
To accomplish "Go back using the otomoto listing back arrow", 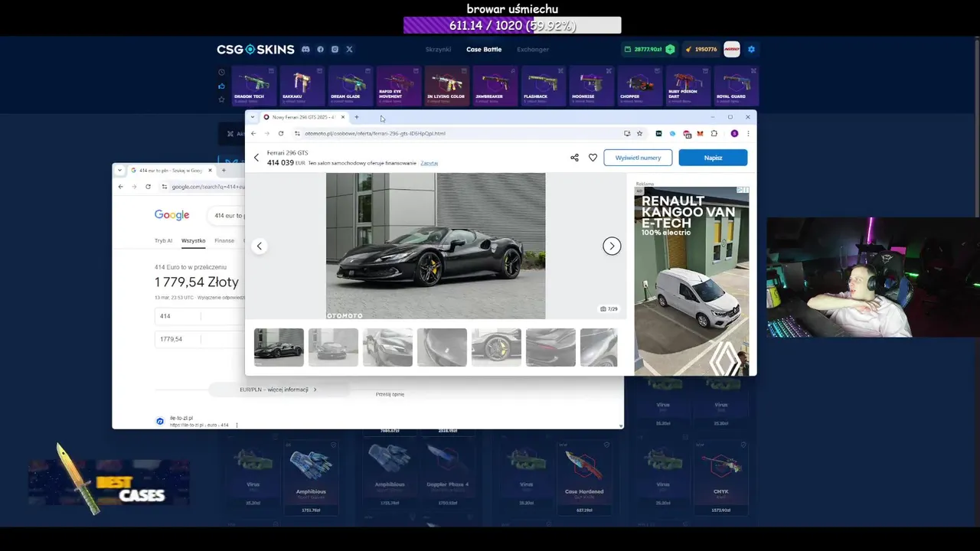I will [x=256, y=158].
